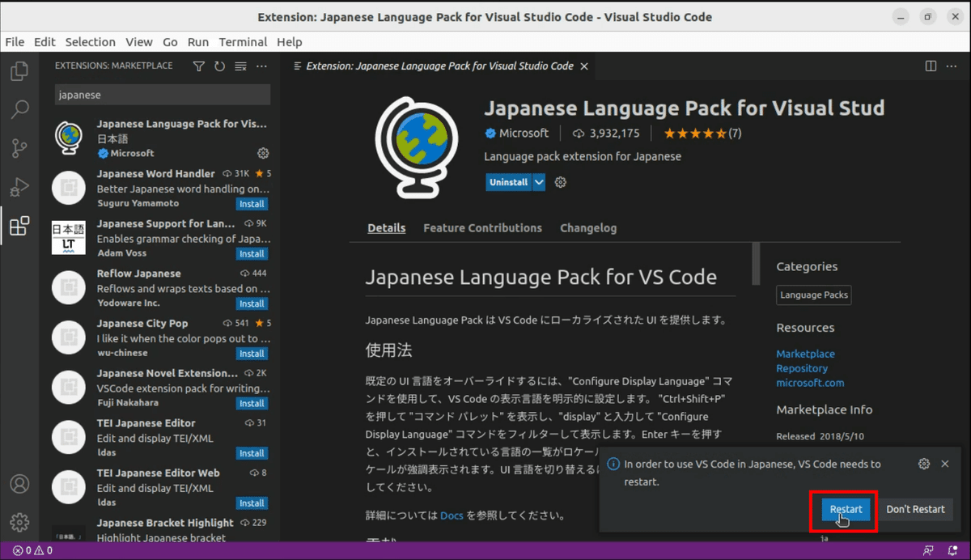Open the Marketplace resource link
Viewport: 971px width, 560px height.
(x=805, y=354)
